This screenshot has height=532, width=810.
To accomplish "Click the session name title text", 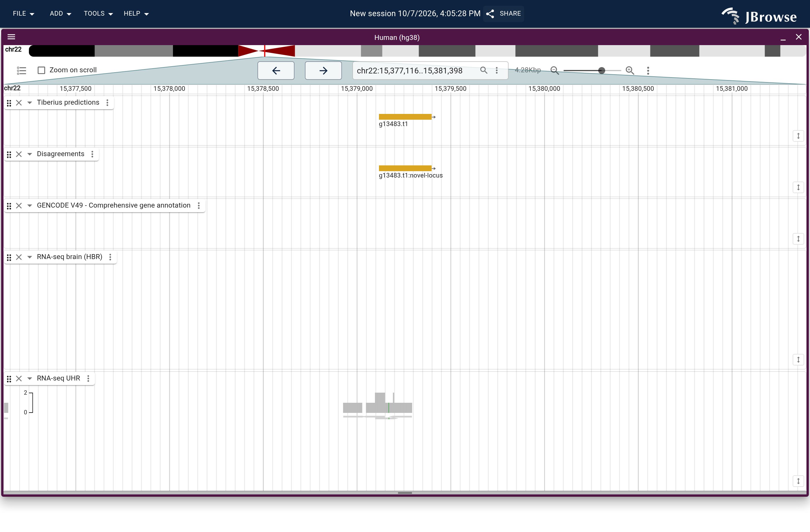I will pos(415,14).
